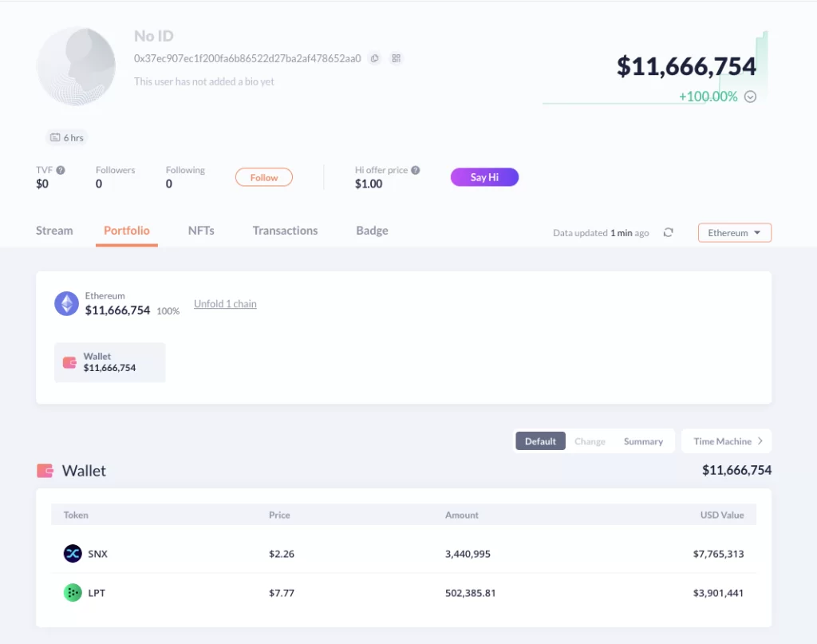Click the Follow button
The height and width of the screenshot is (644, 817).
(x=263, y=177)
